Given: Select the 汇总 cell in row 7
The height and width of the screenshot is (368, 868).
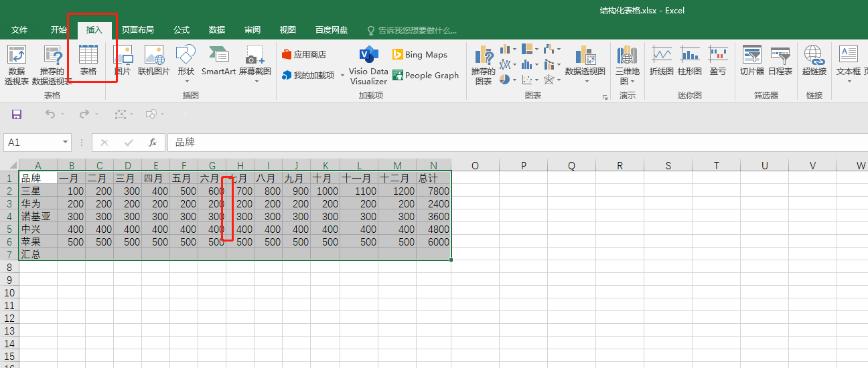Looking at the screenshot, I should pyautogui.click(x=38, y=254).
